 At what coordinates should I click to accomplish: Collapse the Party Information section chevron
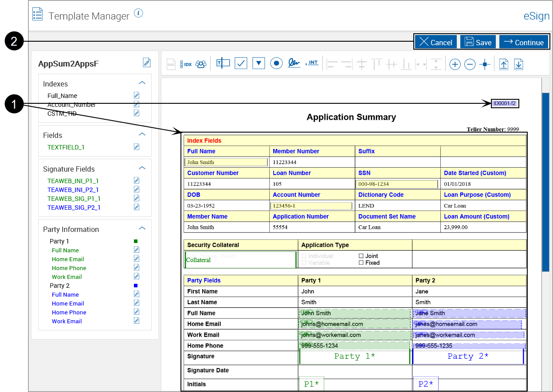pyautogui.click(x=142, y=228)
